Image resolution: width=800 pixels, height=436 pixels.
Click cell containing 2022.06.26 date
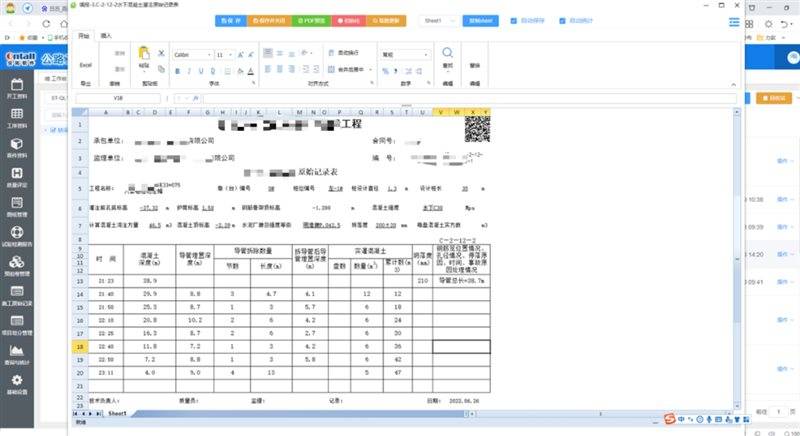pos(464,401)
